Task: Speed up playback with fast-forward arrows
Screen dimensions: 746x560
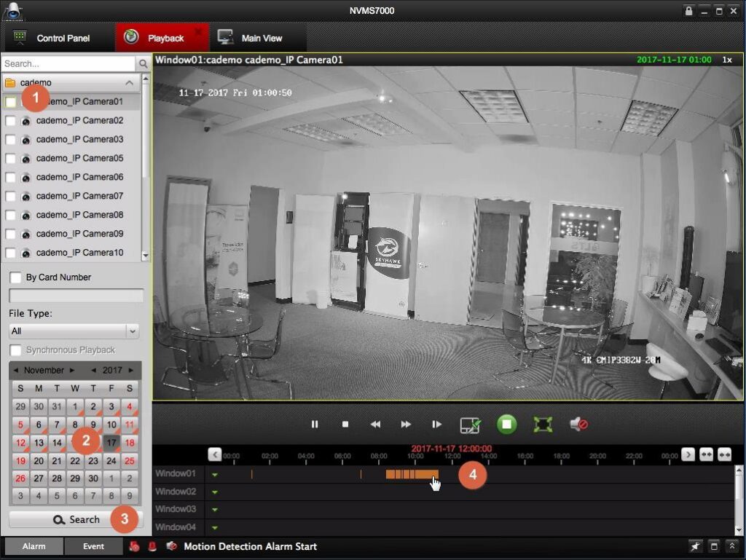Action: click(406, 424)
